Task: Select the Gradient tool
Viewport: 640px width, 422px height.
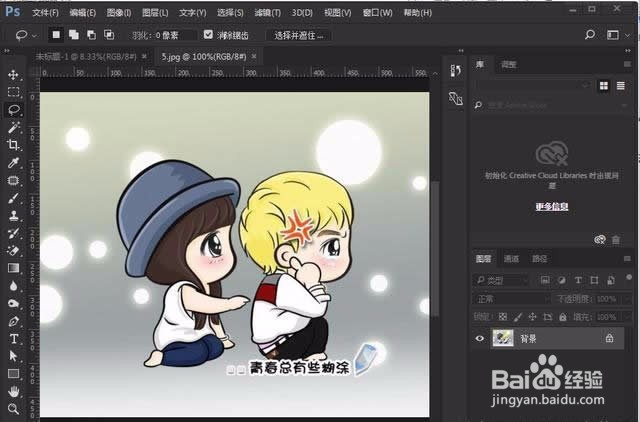Action: pos(13,268)
